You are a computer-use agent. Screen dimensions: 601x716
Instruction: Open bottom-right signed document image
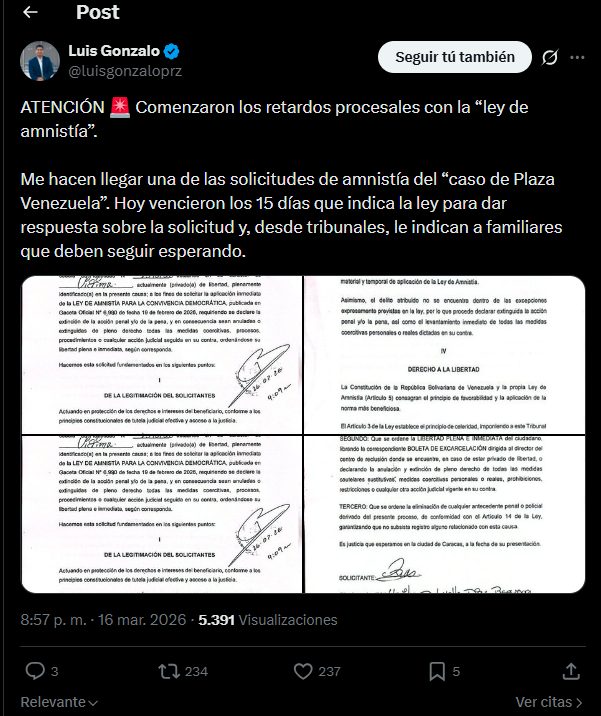click(445, 514)
